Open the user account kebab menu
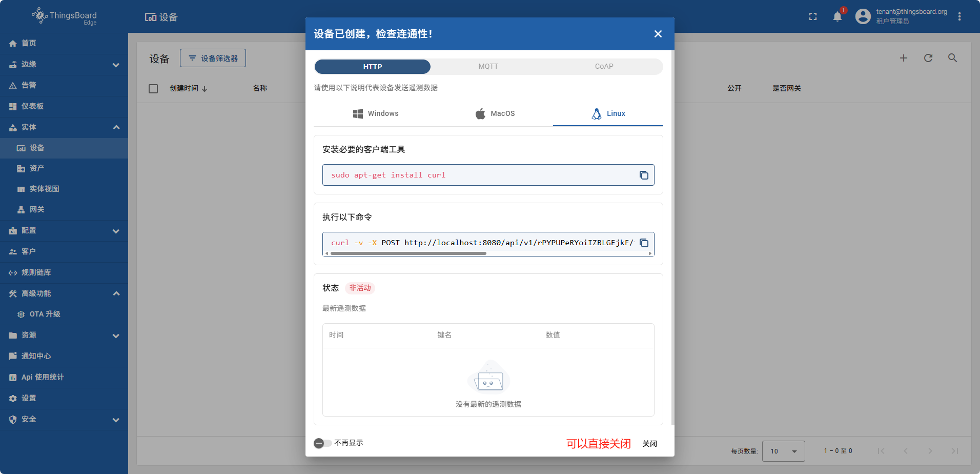 [x=959, y=17]
